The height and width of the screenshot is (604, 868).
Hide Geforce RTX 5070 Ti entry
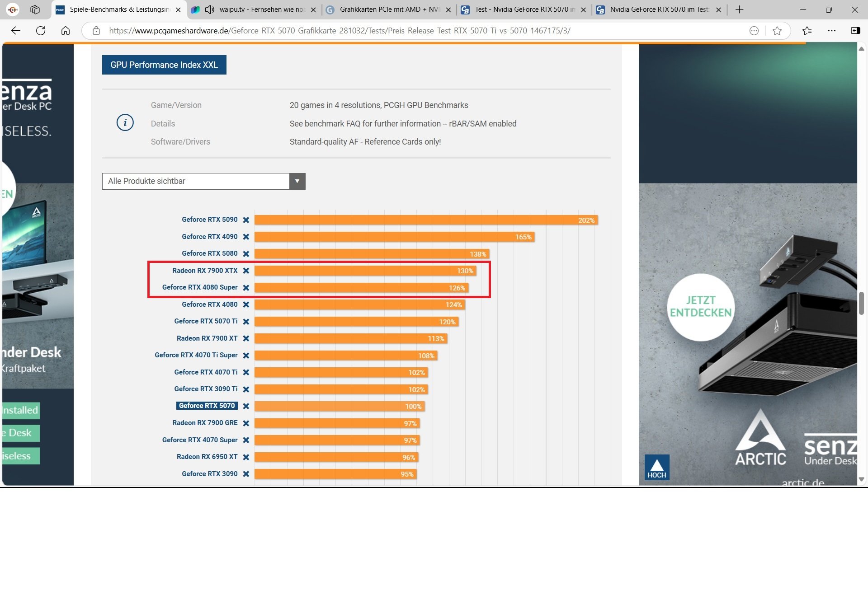[x=246, y=322]
